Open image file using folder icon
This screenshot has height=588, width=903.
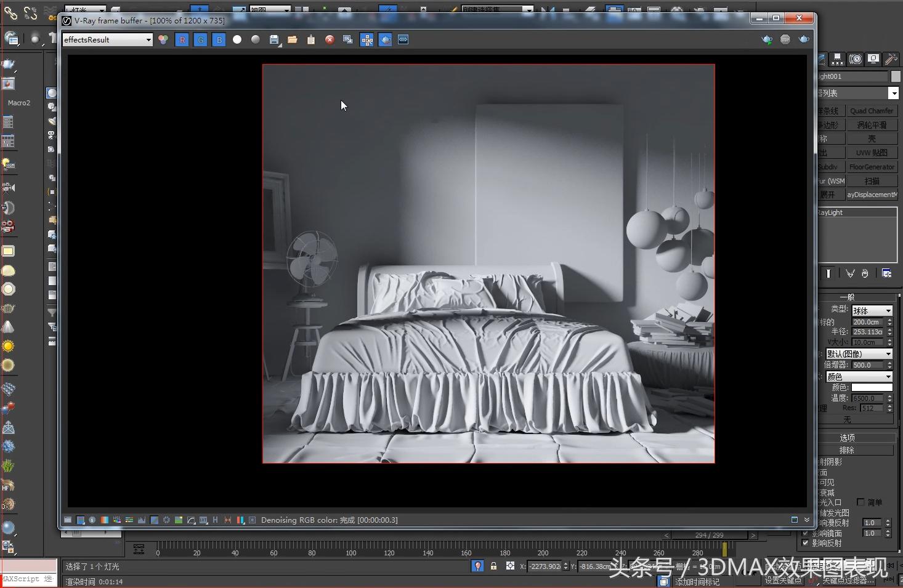tap(293, 40)
